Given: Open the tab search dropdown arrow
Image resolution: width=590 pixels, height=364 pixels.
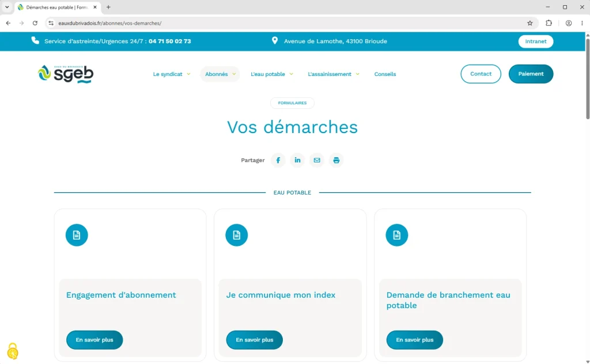Looking at the screenshot, I should [x=7, y=7].
